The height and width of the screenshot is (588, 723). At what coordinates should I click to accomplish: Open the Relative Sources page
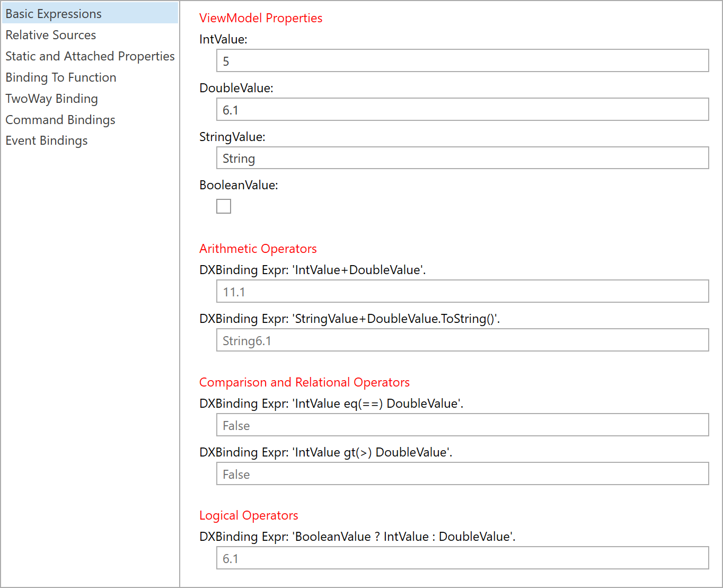click(51, 35)
